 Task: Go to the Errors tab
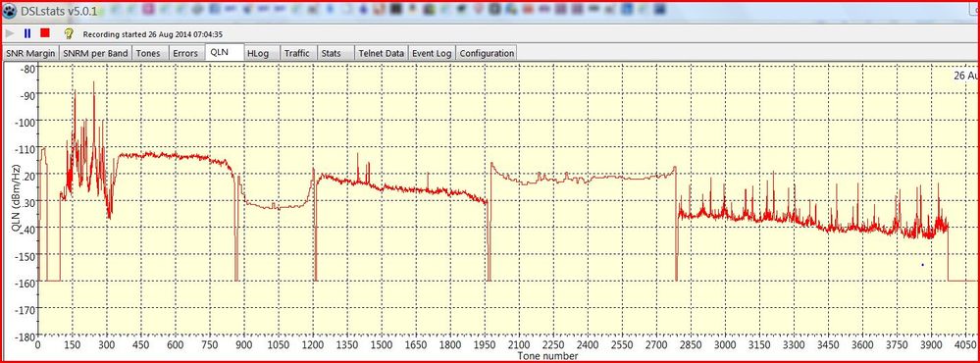(x=185, y=54)
